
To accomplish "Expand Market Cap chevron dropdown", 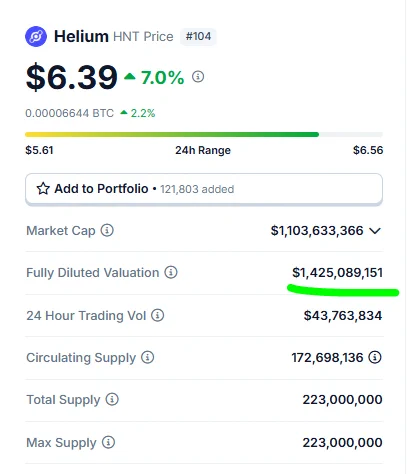I will (x=375, y=231).
